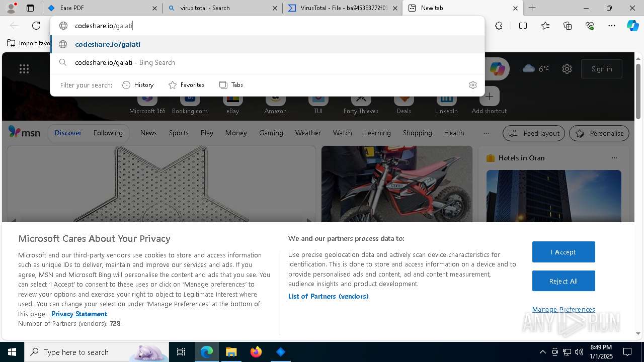The width and height of the screenshot is (644, 362).
Task: Open address bar suggestion settings gear
Action: (472, 85)
